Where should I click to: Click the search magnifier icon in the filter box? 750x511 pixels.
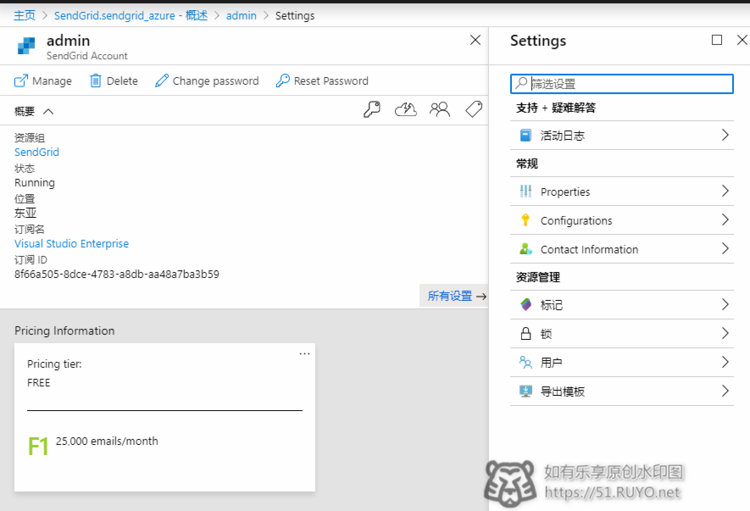[x=520, y=83]
